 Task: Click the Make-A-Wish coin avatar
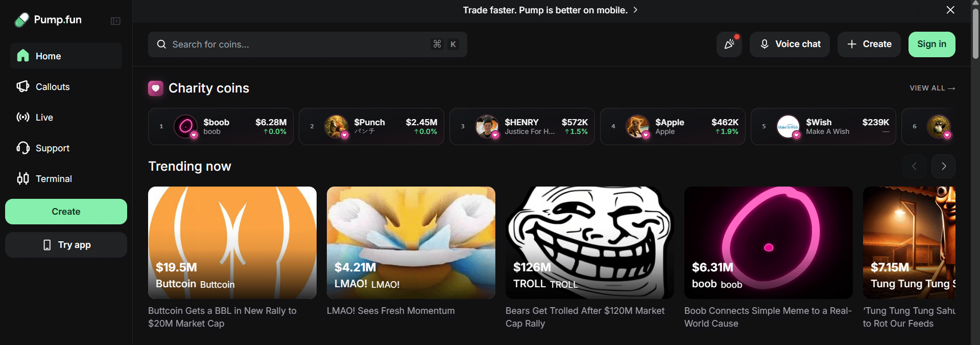pyautogui.click(x=788, y=126)
